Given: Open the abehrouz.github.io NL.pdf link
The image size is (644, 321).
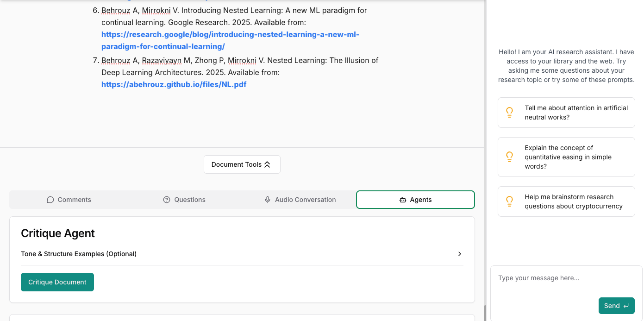Looking at the screenshot, I should click(x=174, y=85).
